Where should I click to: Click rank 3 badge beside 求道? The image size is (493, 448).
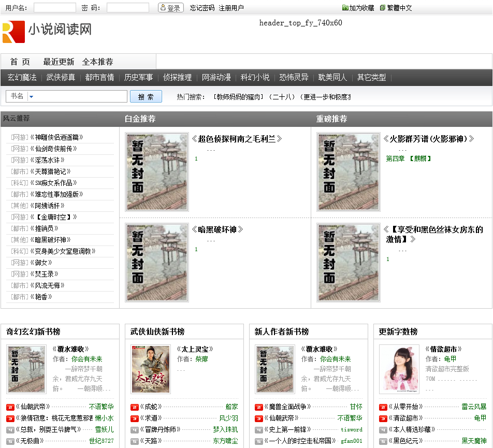[135, 418]
